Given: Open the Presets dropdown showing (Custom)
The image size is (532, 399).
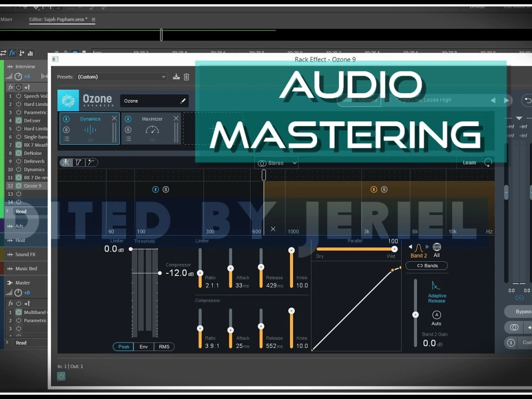Looking at the screenshot, I should [121, 77].
